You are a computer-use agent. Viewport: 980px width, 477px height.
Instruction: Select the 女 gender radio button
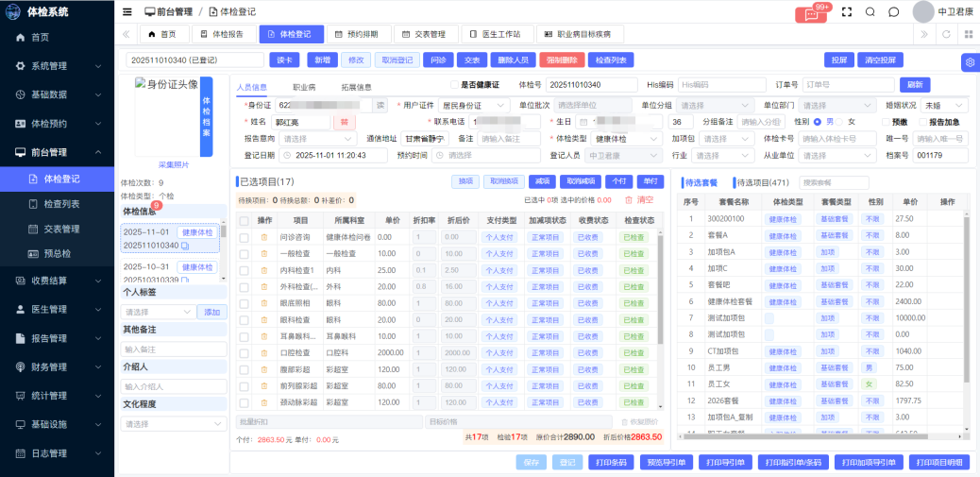[840, 122]
